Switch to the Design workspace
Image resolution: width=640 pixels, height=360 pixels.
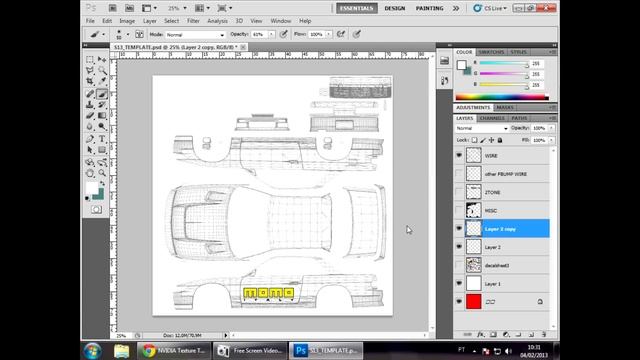(x=395, y=8)
